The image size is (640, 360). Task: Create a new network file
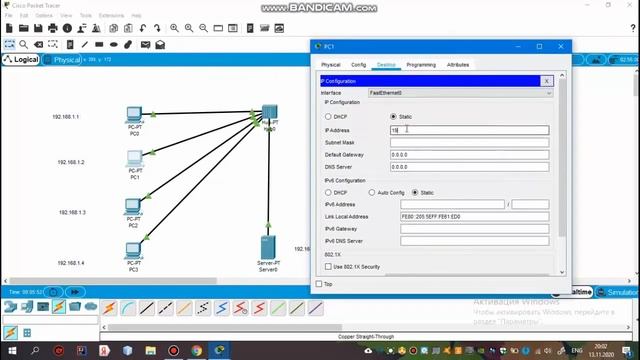(x=9, y=28)
